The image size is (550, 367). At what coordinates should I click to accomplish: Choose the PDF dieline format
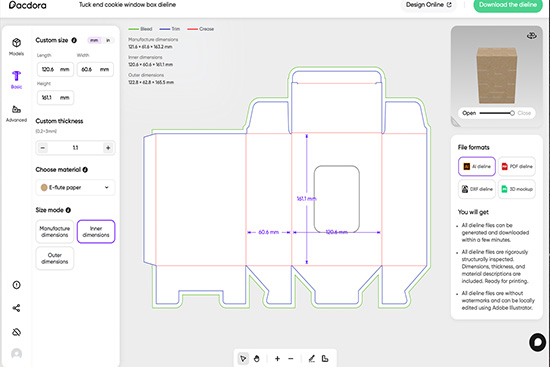[x=517, y=166]
